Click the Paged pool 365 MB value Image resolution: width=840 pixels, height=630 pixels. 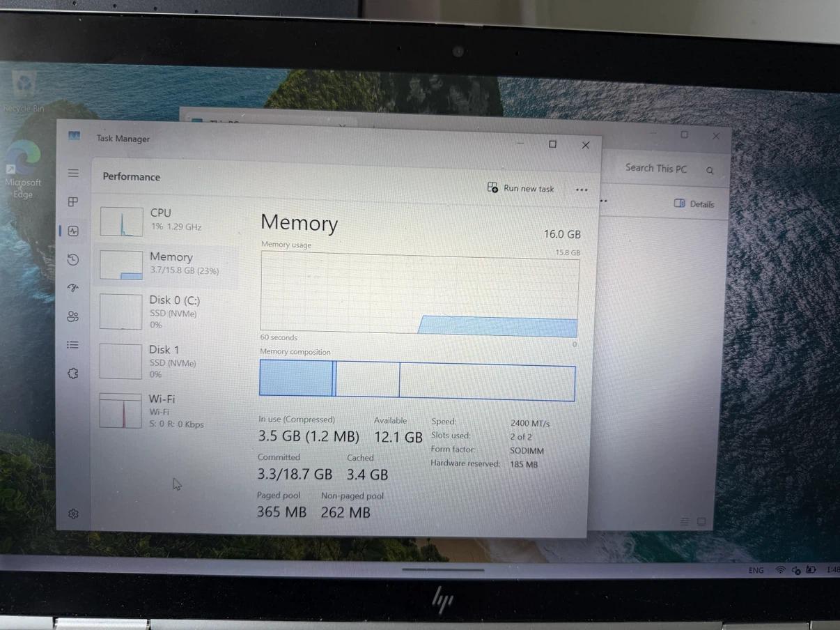281,512
